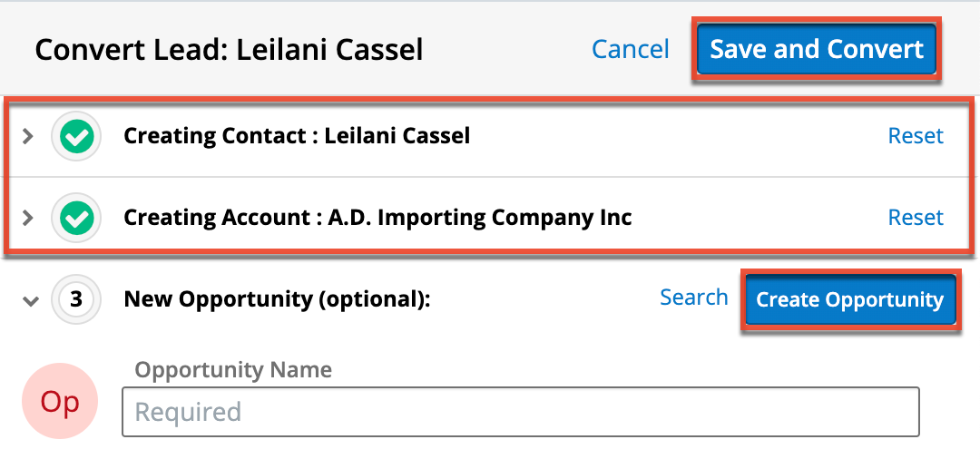
Task: Select the Creating Account : A.D. Importing header
Action: pos(377,218)
